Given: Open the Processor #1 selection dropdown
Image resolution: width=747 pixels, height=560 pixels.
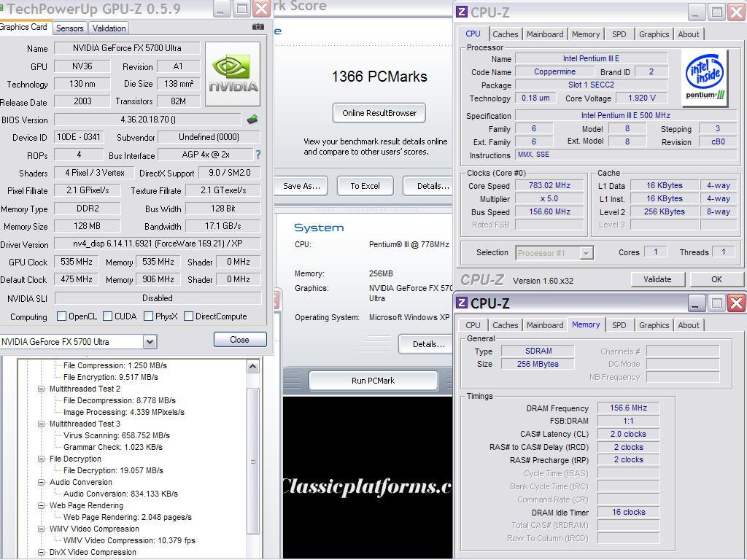Looking at the screenshot, I should tap(586, 253).
